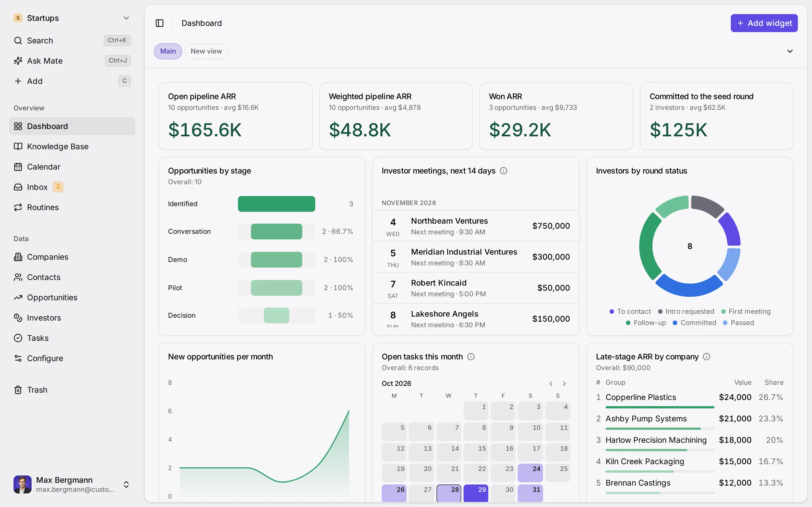Click the Add widget button

764,23
